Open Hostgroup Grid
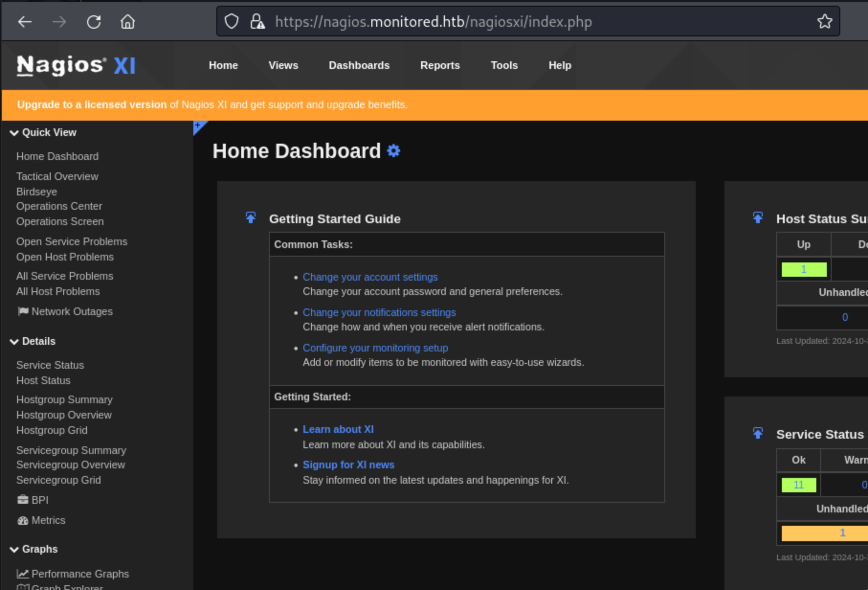The image size is (868, 590). point(52,431)
